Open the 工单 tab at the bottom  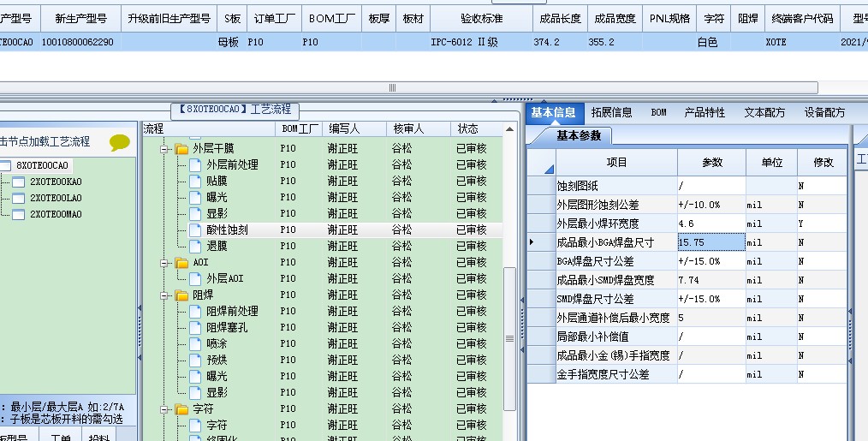tap(61, 437)
